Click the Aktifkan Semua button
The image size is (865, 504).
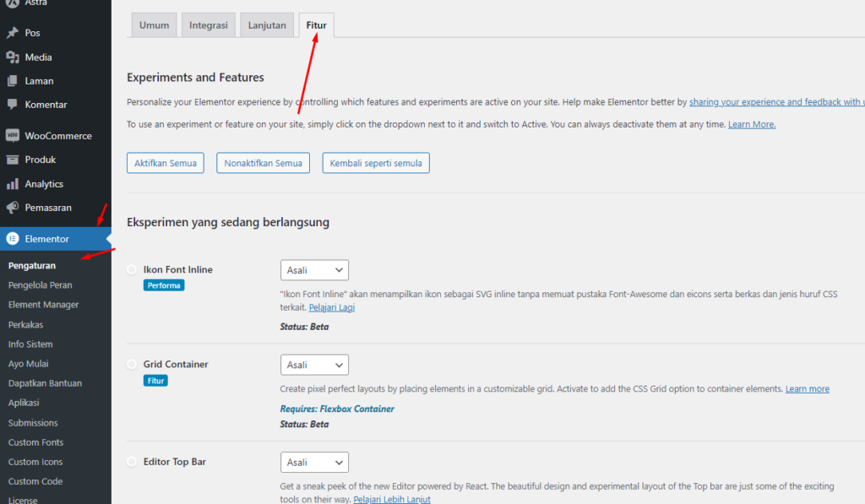(x=166, y=163)
